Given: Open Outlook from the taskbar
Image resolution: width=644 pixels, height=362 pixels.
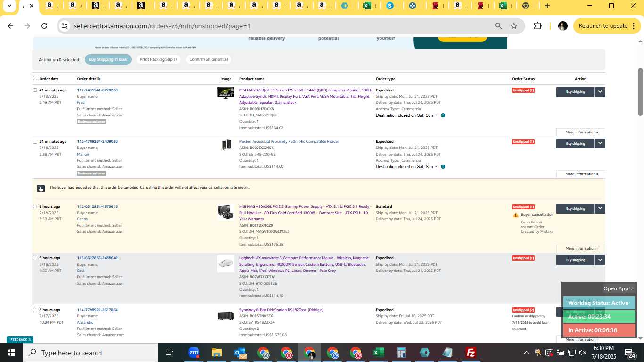Looking at the screenshot, I should pos(240,353).
